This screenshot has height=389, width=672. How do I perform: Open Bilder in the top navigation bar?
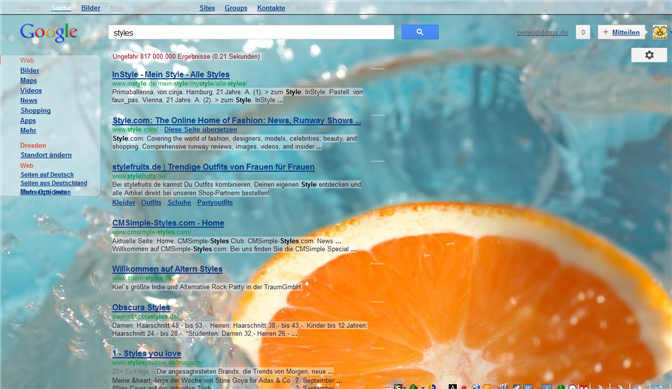pos(91,8)
